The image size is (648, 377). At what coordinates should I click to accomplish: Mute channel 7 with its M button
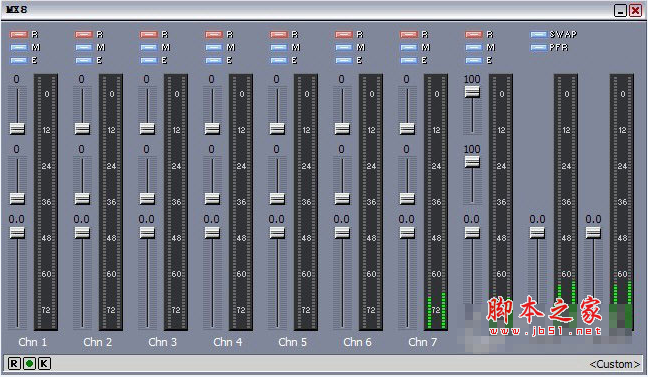coord(409,48)
